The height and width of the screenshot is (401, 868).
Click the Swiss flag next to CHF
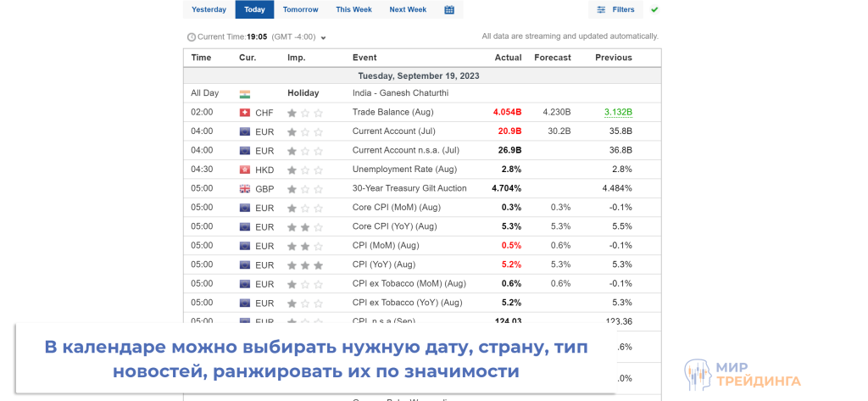click(245, 113)
